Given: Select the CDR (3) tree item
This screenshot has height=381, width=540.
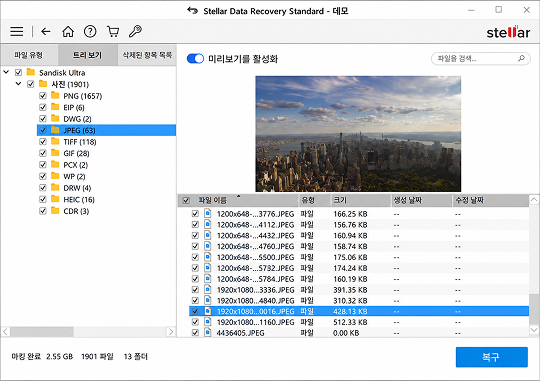Looking at the screenshot, I should (x=76, y=211).
